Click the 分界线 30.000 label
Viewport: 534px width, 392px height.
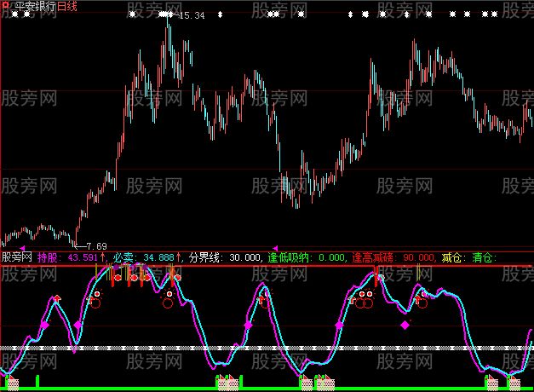coord(225,257)
